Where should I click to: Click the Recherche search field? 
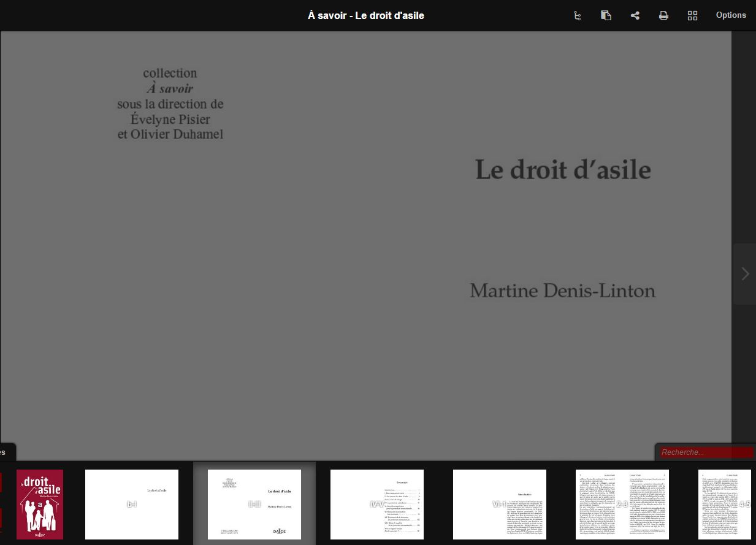[x=706, y=452]
